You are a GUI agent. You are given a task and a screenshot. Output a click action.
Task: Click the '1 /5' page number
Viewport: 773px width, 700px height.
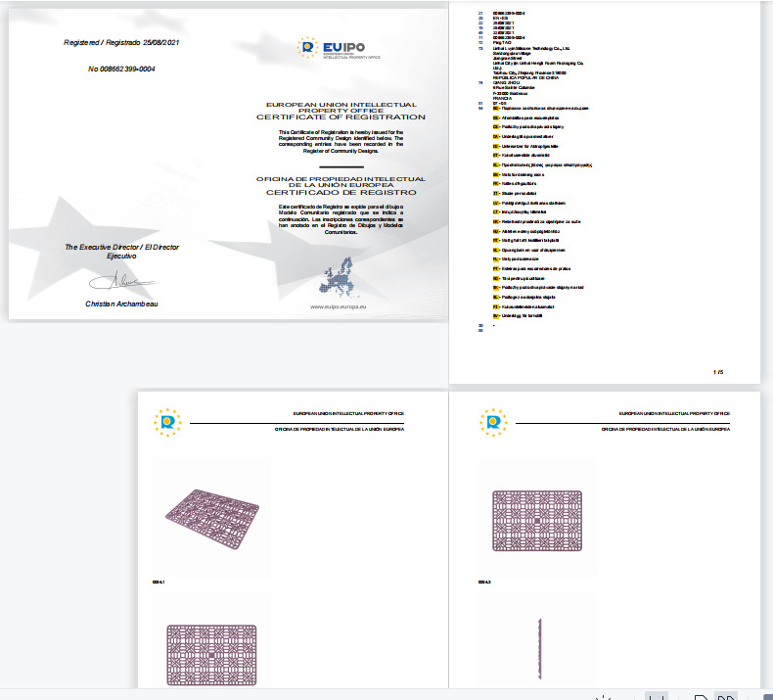(x=718, y=372)
